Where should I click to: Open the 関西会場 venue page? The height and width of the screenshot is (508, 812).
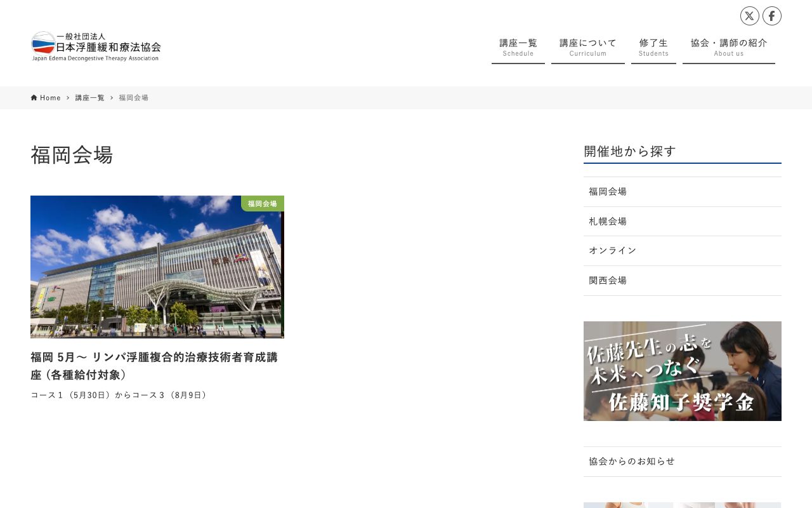pyautogui.click(x=607, y=280)
